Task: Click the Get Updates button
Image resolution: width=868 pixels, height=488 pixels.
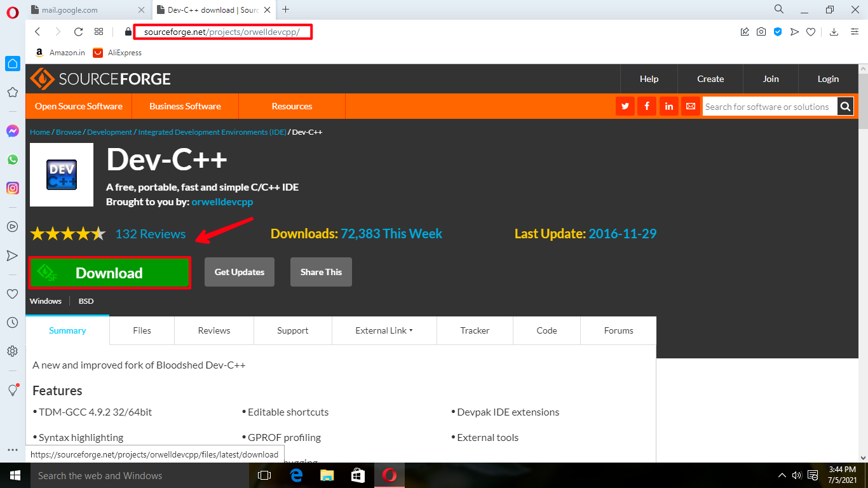Action: point(239,272)
